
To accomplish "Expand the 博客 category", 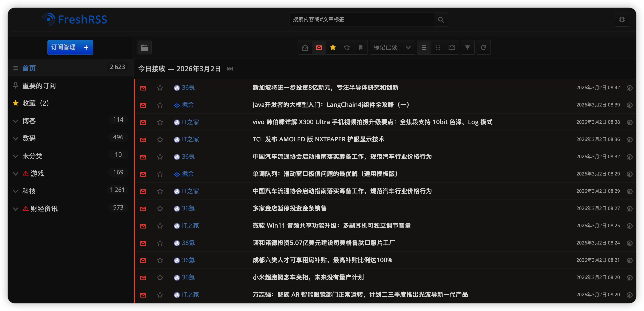I will [x=16, y=121].
